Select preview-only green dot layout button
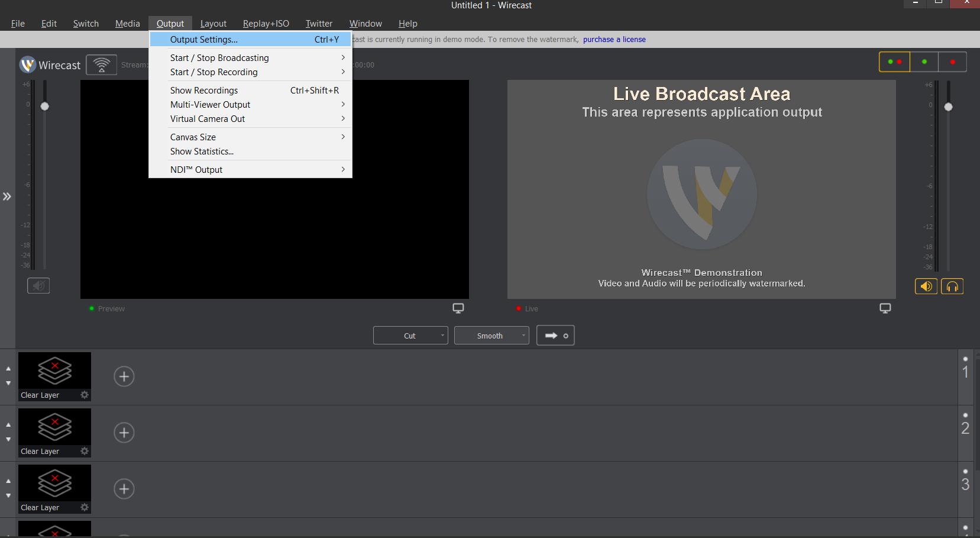The width and height of the screenshot is (980, 538). coord(924,62)
